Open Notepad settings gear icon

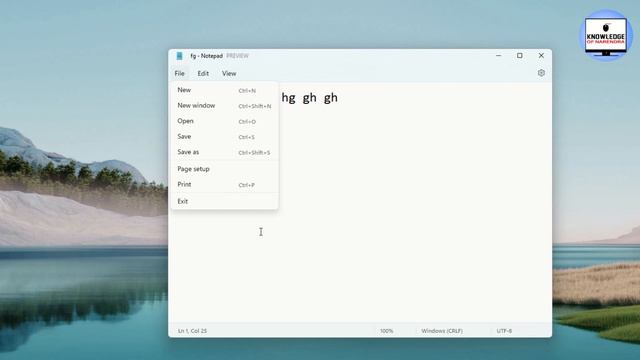[541, 73]
